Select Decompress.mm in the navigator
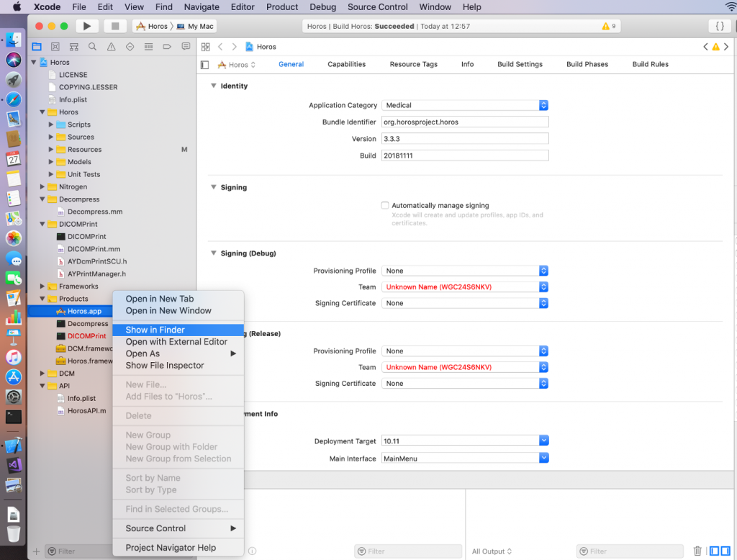The height and width of the screenshot is (560, 737). click(95, 212)
